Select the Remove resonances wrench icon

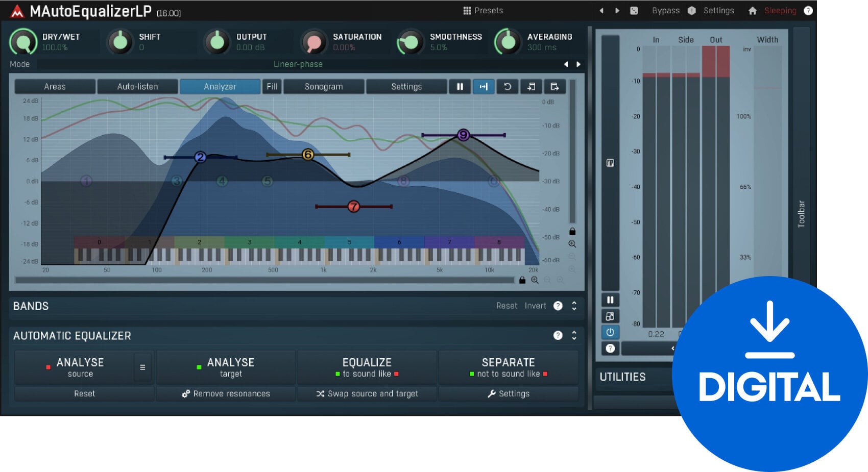(185, 393)
